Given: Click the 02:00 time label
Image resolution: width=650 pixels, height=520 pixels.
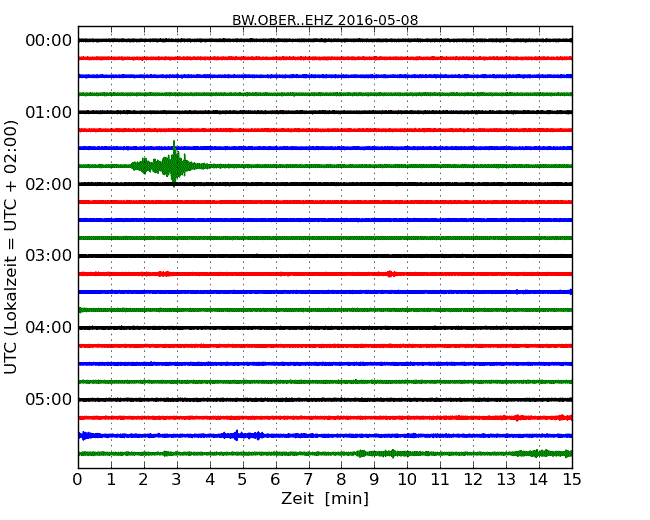Looking at the screenshot, I should pos(49,184).
